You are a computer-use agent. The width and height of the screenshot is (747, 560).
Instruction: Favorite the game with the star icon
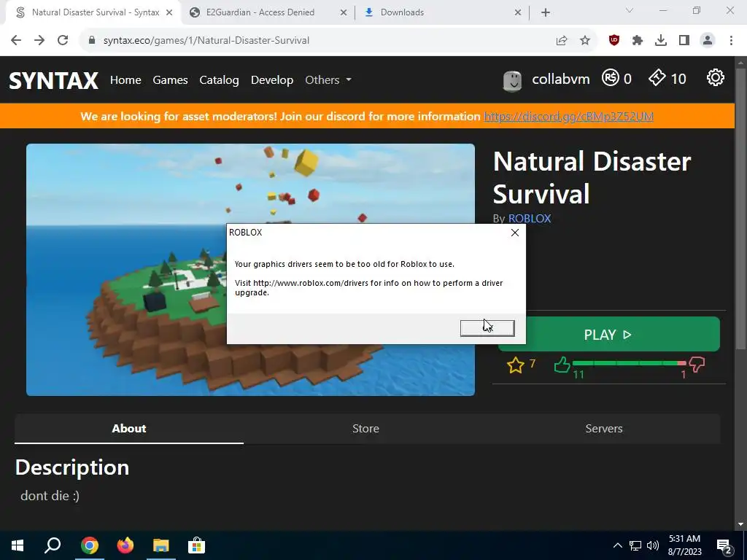tap(516, 365)
